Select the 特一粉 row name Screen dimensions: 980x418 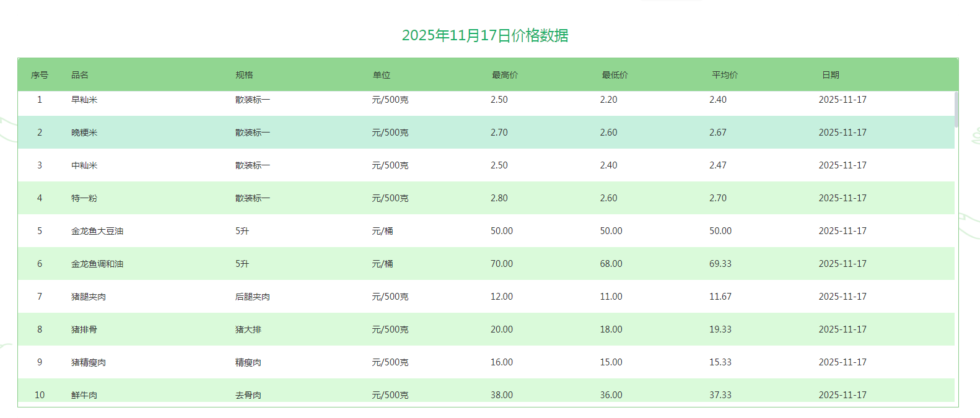pyautogui.click(x=84, y=198)
